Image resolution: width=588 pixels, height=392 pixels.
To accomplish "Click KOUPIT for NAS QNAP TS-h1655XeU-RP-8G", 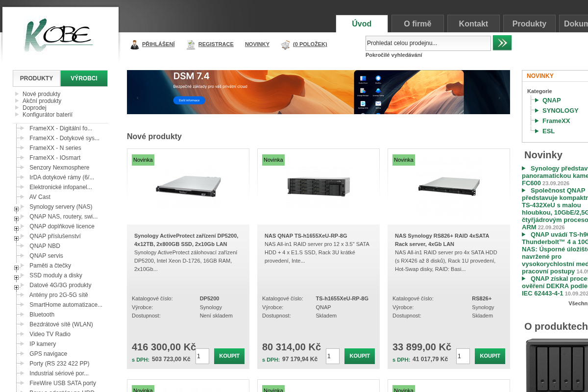I will [x=360, y=356].
